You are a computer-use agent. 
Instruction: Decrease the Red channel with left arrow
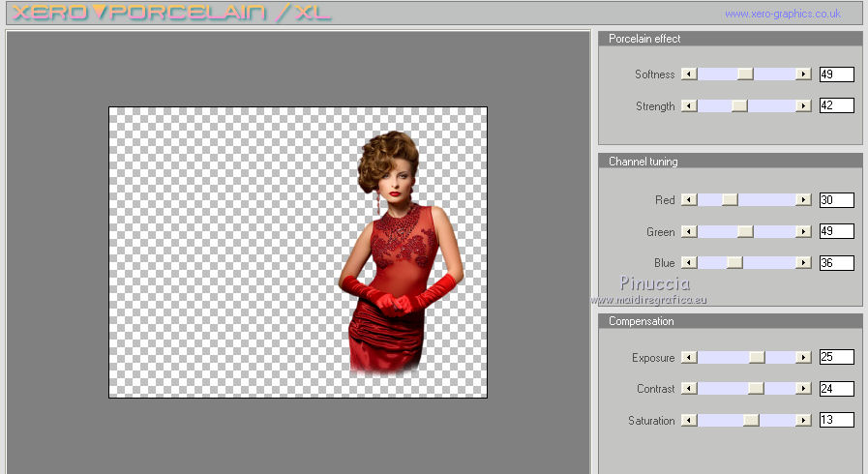click(689, 199)
